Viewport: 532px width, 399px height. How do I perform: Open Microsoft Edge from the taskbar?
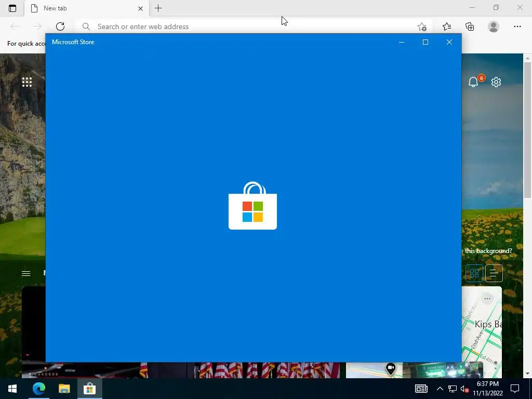pyautogui.click(x=38, y=389)
